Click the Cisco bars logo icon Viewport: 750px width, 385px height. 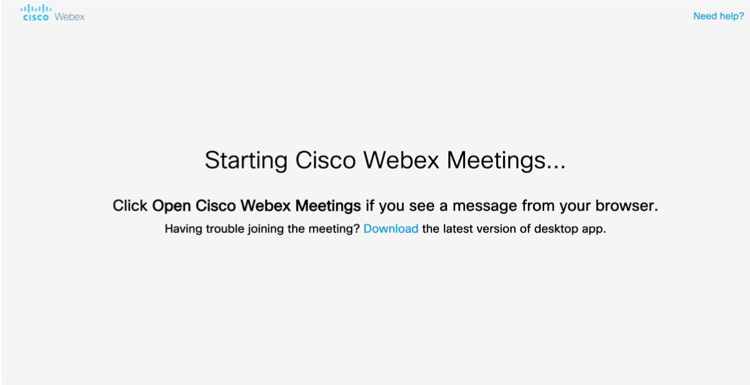36,8
